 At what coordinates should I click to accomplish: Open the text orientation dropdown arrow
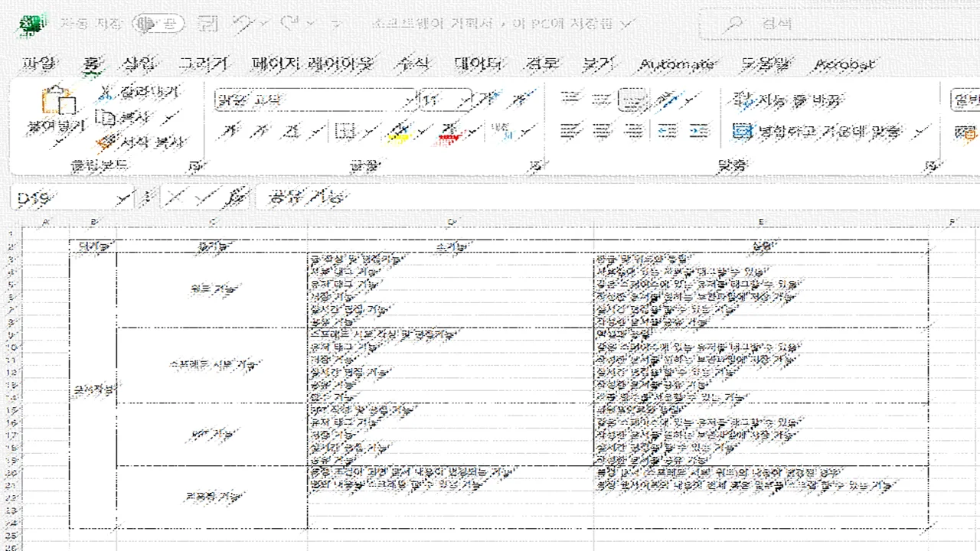(691, 99)
